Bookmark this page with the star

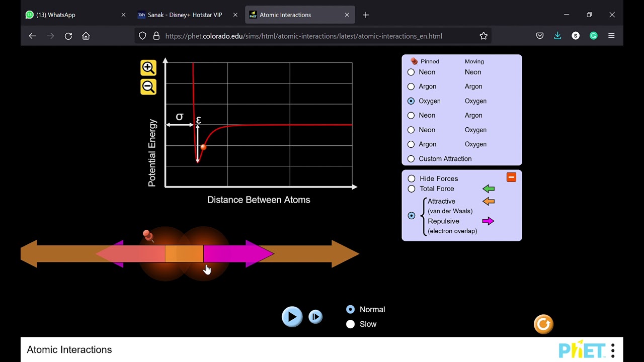[x=484, y=36]
